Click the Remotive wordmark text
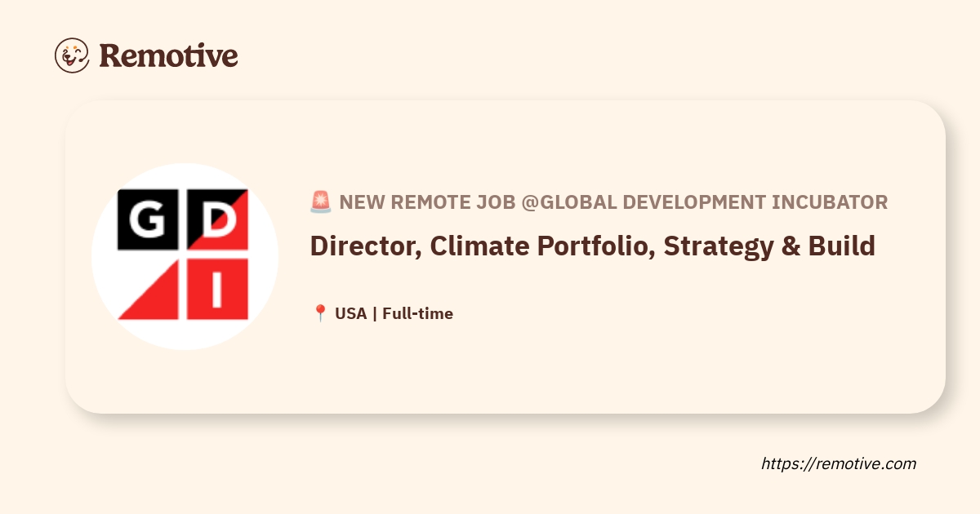 coord(169,56)
